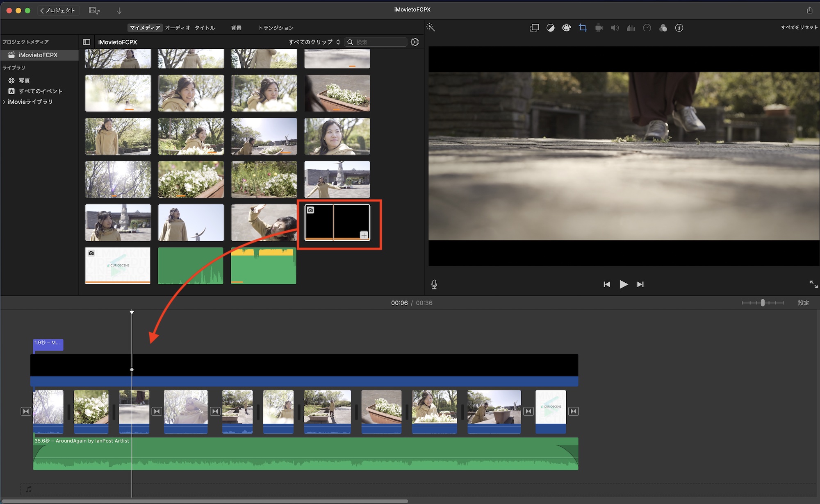Click the voiceover microphone button
Viewport: 820px width, 504px height.
pyautogui.click(x=434, y=284)
